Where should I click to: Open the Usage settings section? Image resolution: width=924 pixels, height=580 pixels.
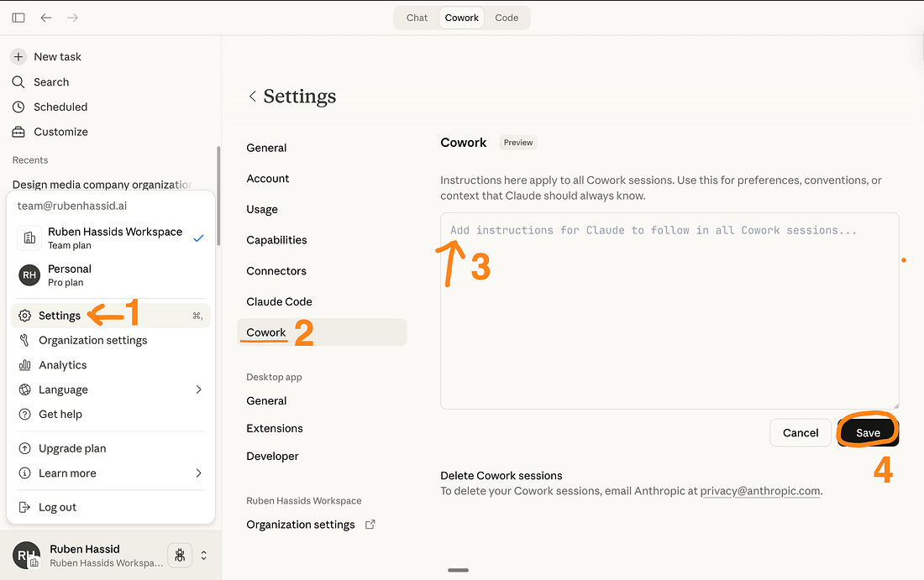tap(261, 209)
